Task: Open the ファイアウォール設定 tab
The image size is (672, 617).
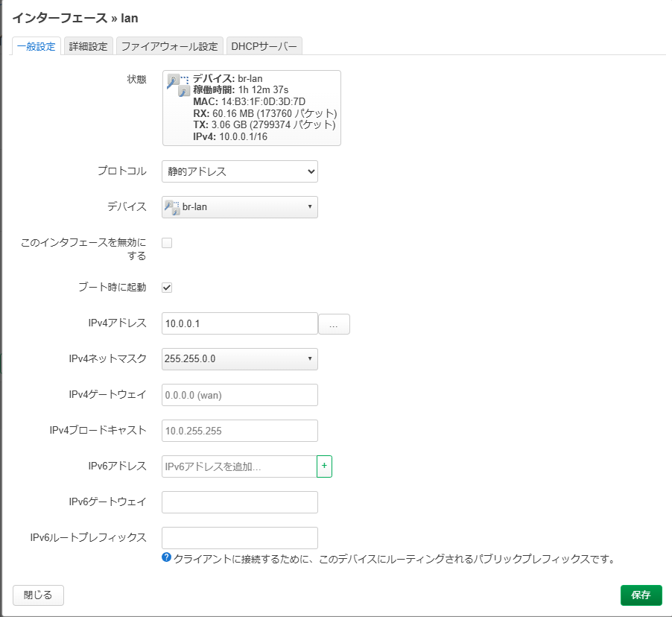Action: pos(170,46)
